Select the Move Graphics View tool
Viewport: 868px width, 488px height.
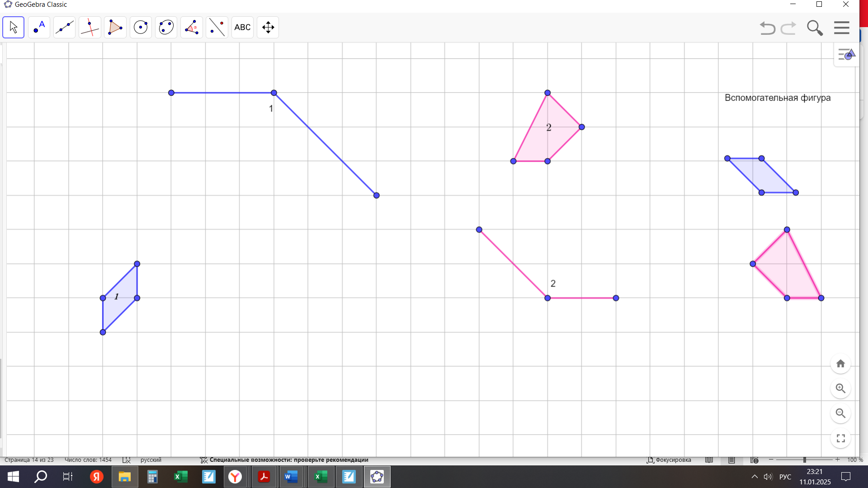pos(268,28)
